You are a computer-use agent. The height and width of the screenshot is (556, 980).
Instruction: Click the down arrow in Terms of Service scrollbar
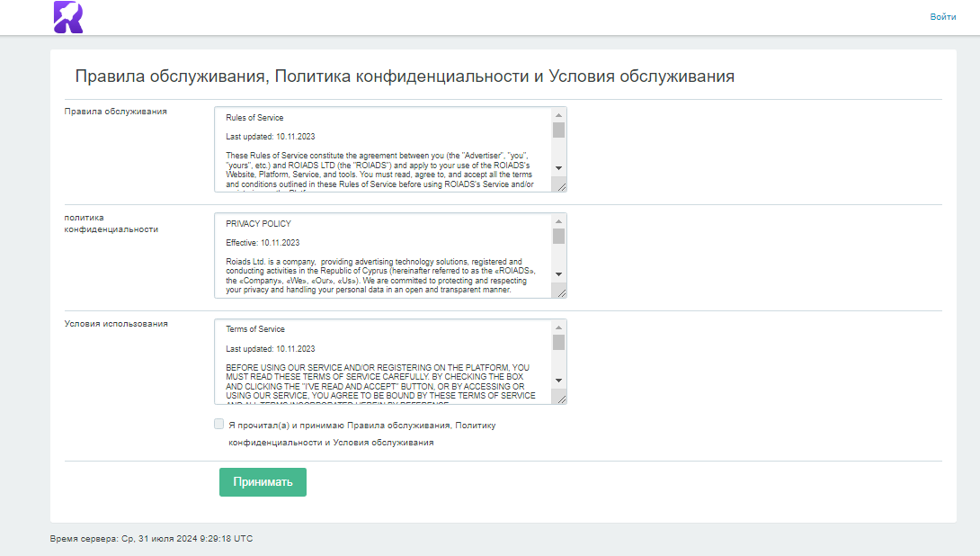click(558, 381)
